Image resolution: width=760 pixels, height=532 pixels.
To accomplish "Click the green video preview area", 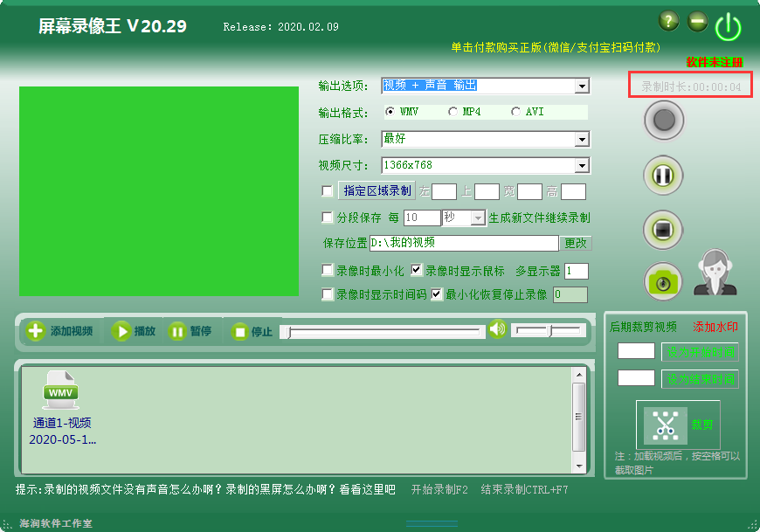I will point(159,191).
